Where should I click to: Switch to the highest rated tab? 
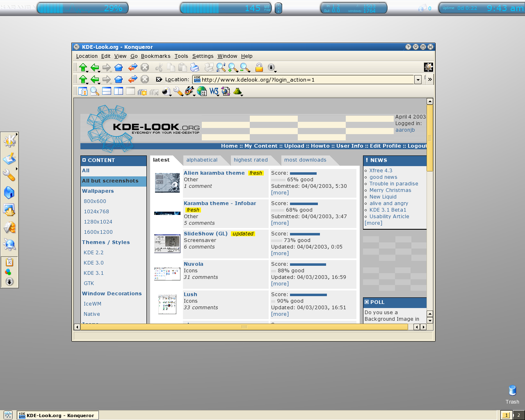tap(251, 160)
